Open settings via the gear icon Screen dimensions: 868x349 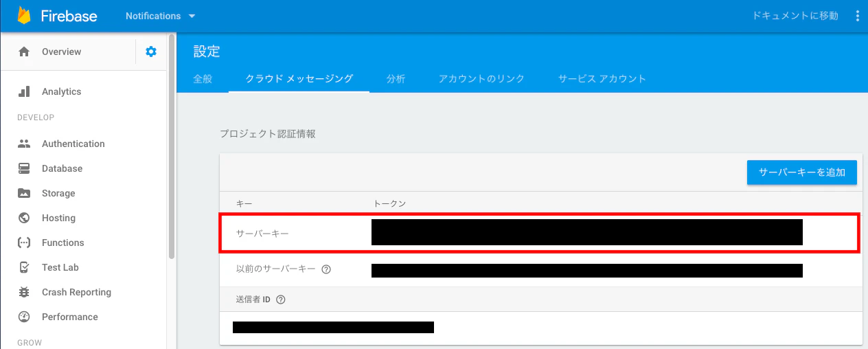click(151, 52)
